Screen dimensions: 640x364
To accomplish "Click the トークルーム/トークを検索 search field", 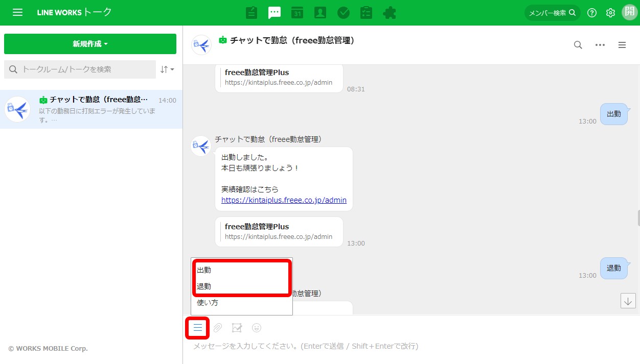I will 80,69.
